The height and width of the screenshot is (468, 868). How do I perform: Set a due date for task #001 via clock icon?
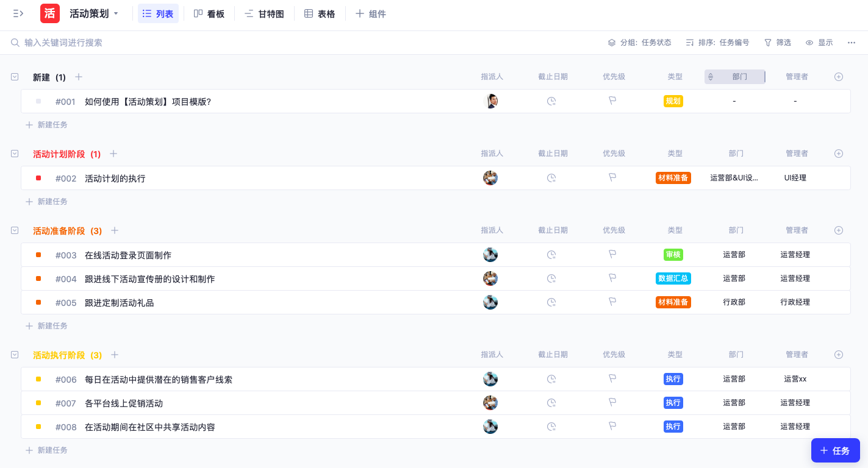[x=551, y=101]
